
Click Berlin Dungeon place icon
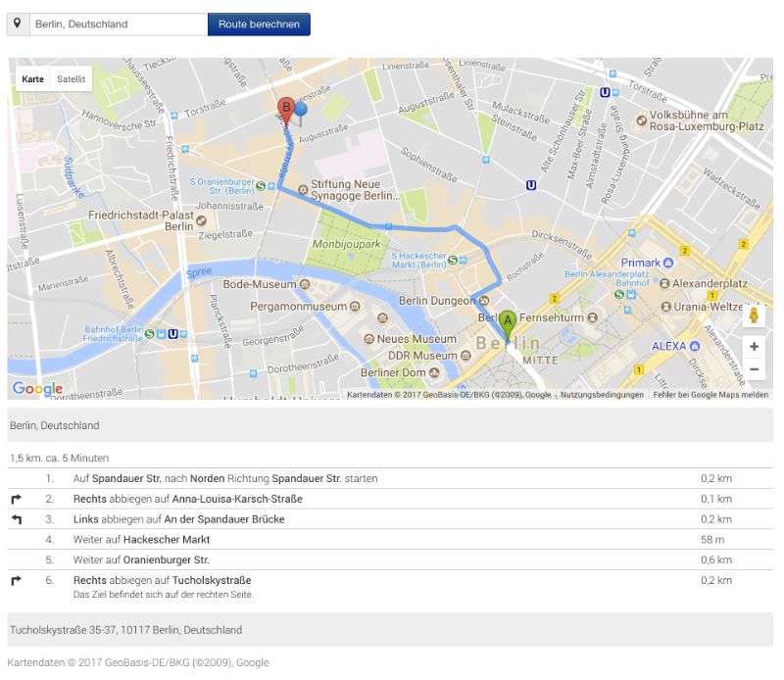483,301
